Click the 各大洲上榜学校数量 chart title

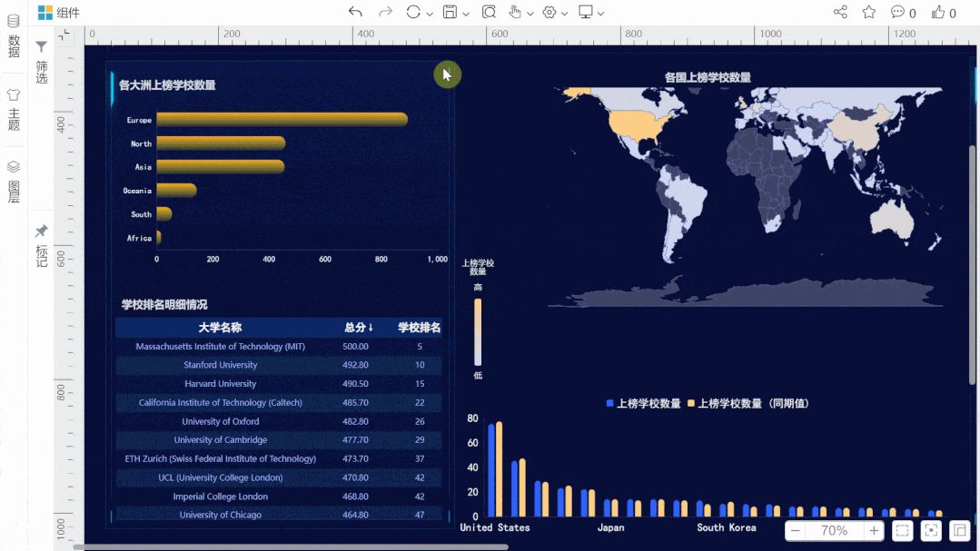[x=167, y=85]
